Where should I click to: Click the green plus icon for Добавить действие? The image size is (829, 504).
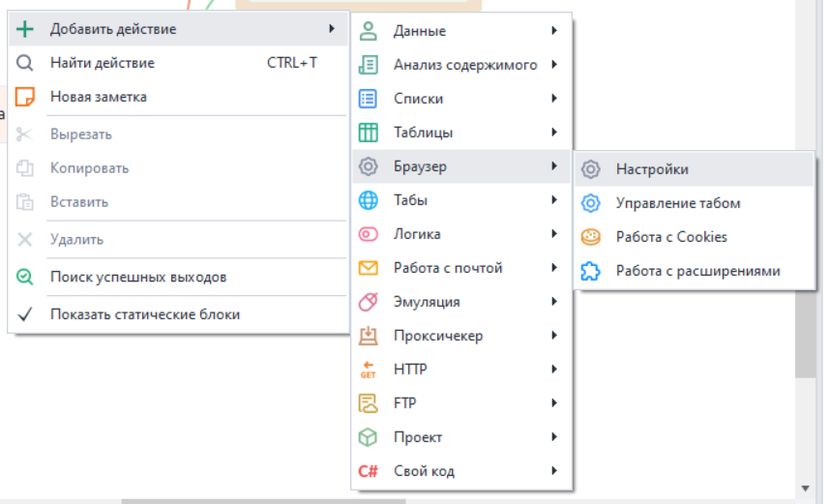click(25, 29)
